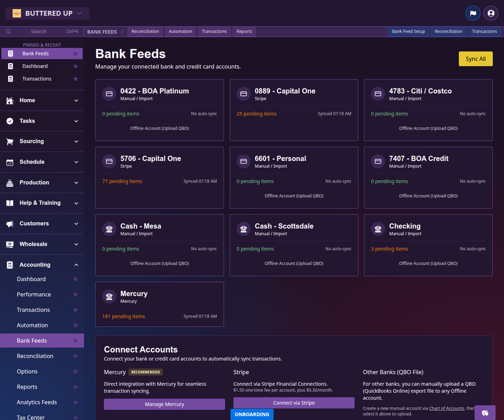This screenshot has height=420, width=504.
Task: Star the Transactions item in pinned list
Action: pos(76,79)
